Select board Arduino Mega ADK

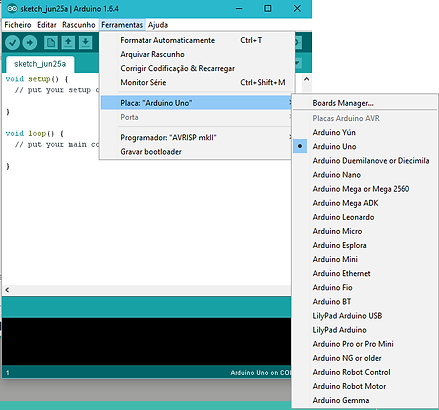click(365, 203)
